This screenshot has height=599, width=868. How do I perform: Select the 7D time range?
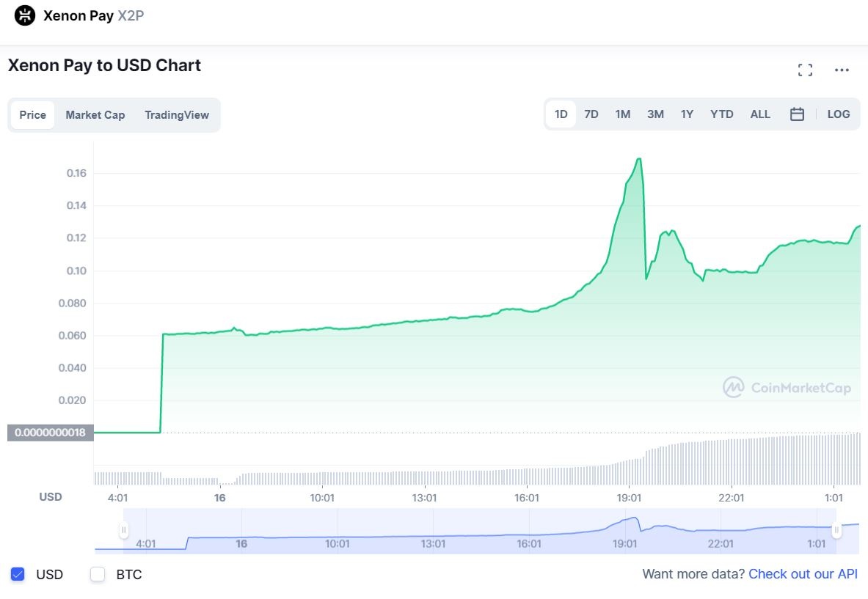pos(591,114)
